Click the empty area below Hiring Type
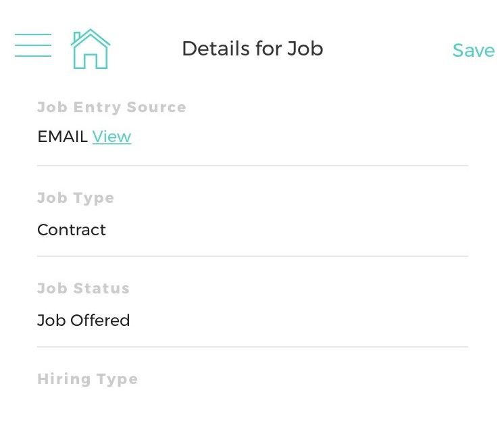This screenshot has width=504, height=430. pyautogui.click(x=252, y=409)
